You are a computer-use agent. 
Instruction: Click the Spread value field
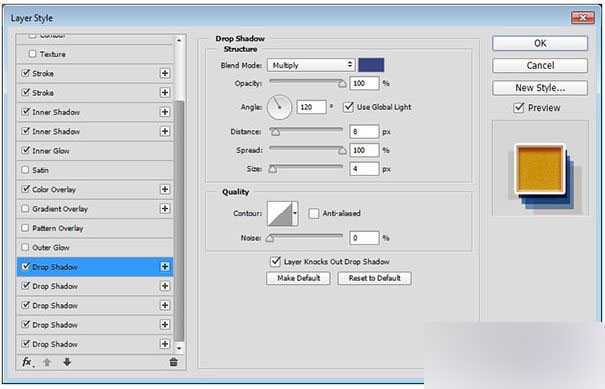[x=364, y=150]
